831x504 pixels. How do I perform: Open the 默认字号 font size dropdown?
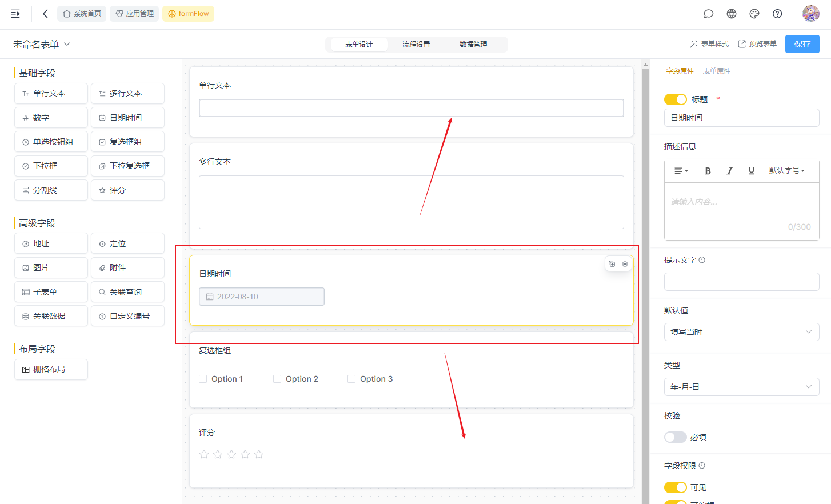tap(786, 170)
